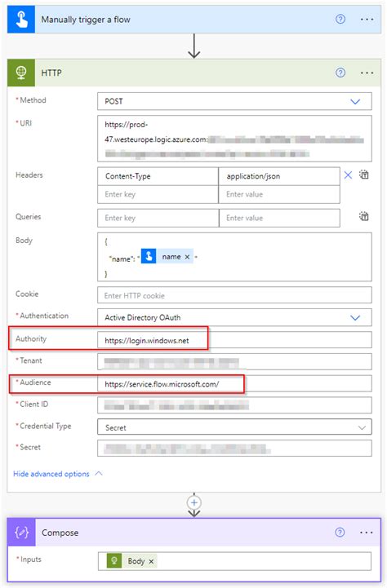The height and width of the screenshot is (588, 387).
Task: Switch Headers to text mode
Action: (364, 175)
